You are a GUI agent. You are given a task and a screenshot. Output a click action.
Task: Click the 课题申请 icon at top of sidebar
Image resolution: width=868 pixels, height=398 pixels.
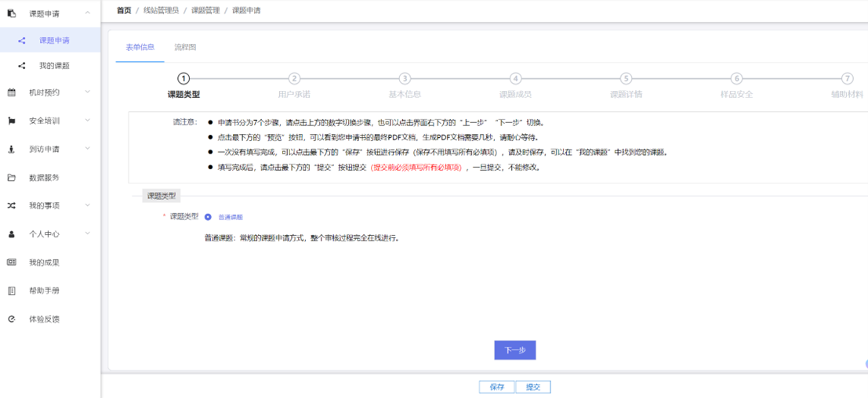coord(12,13)
